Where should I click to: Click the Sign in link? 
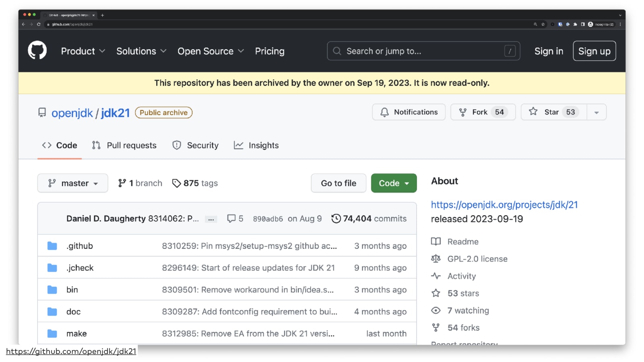tap(549, 51)
